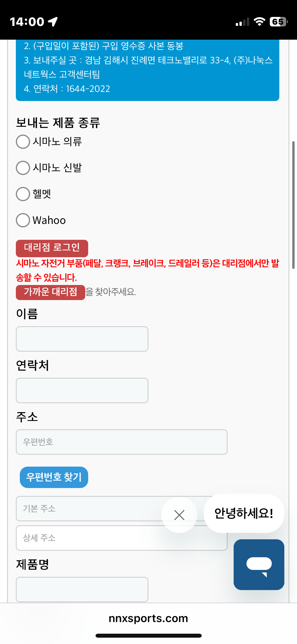The width and height of the screenshot is (297, 644).
Task: Tap the cellular signal bars icon
Action: point(242,22)
